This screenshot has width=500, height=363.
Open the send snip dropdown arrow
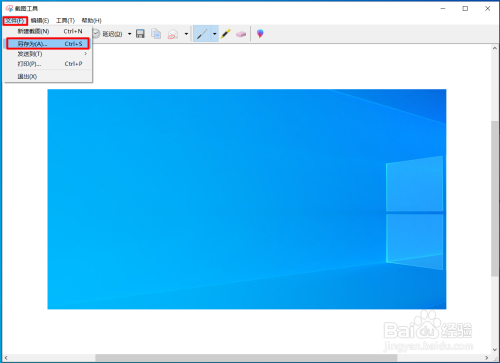click(x=186, y=34)
